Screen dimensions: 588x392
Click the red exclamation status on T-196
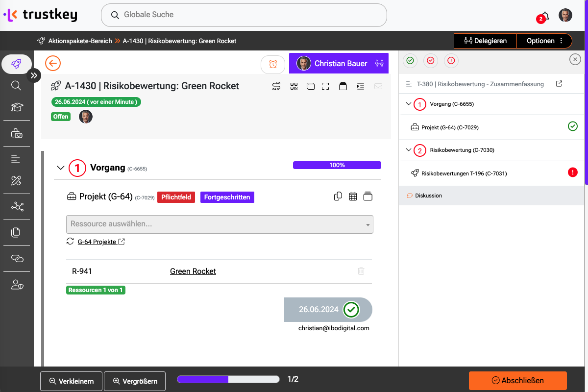point(572,172)
